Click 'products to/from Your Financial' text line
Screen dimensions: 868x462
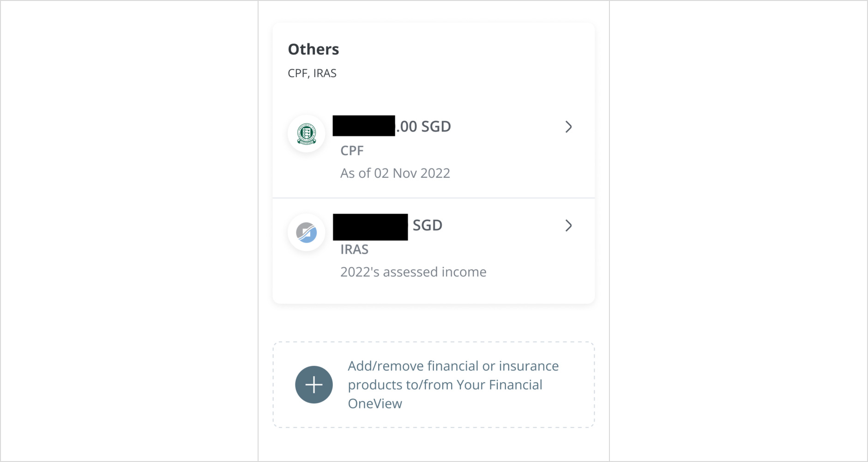[445, 385]
